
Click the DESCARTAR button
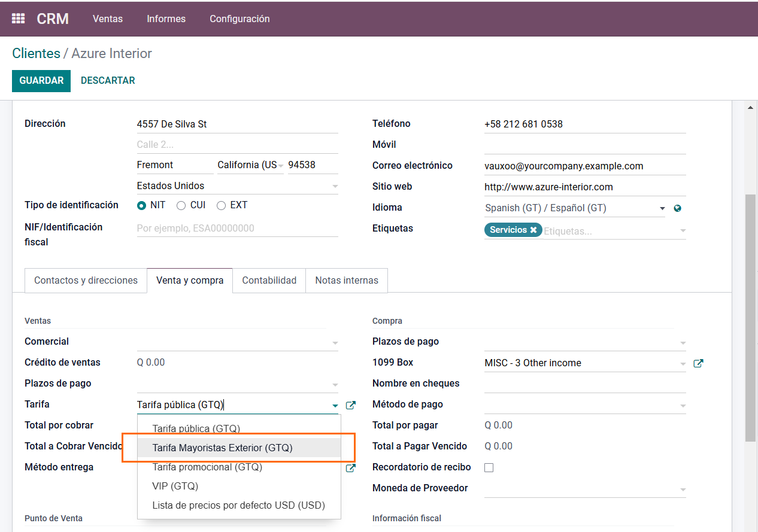pos(108,80)
